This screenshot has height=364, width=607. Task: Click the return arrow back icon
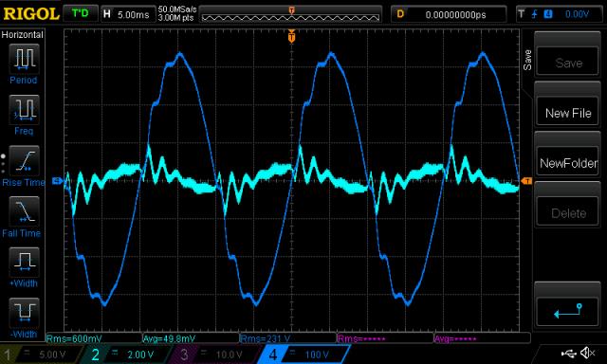(567, 311)
